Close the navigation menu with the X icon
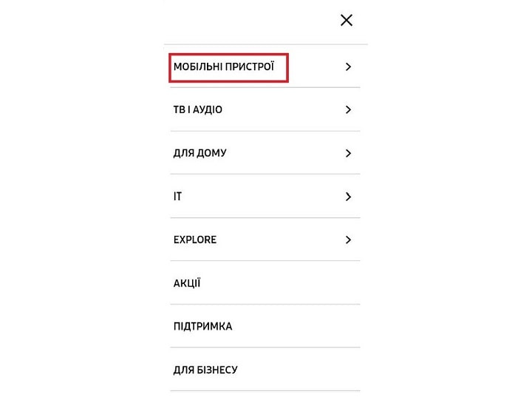This screenshot has height=408, width=532. (x=347, y=20)
